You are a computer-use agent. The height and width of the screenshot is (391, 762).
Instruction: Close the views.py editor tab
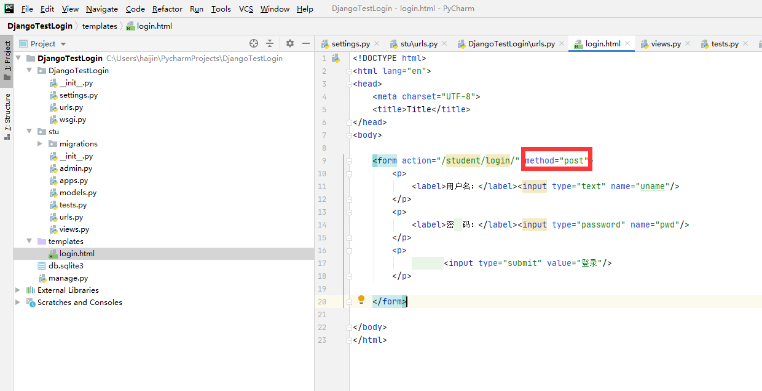tap(687, 44)
